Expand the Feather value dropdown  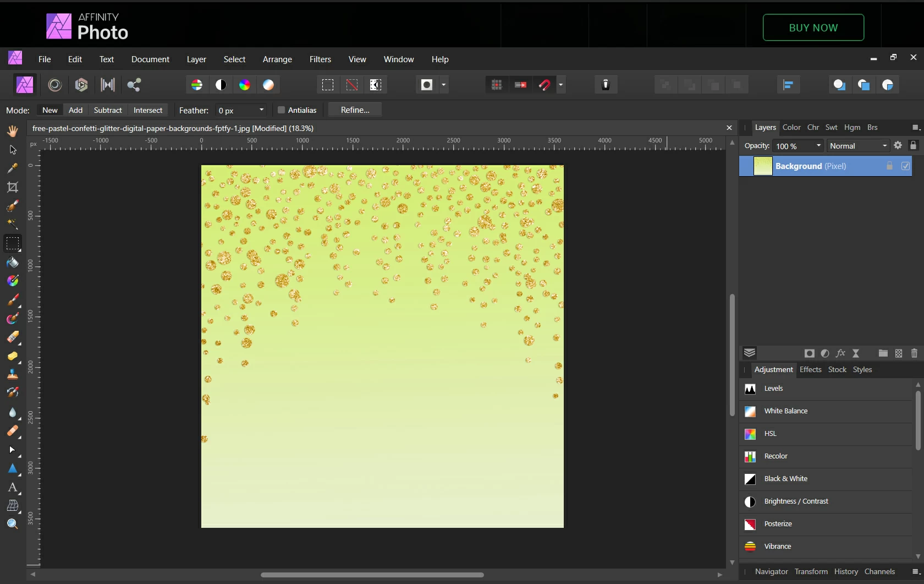[x=261, y=110]
